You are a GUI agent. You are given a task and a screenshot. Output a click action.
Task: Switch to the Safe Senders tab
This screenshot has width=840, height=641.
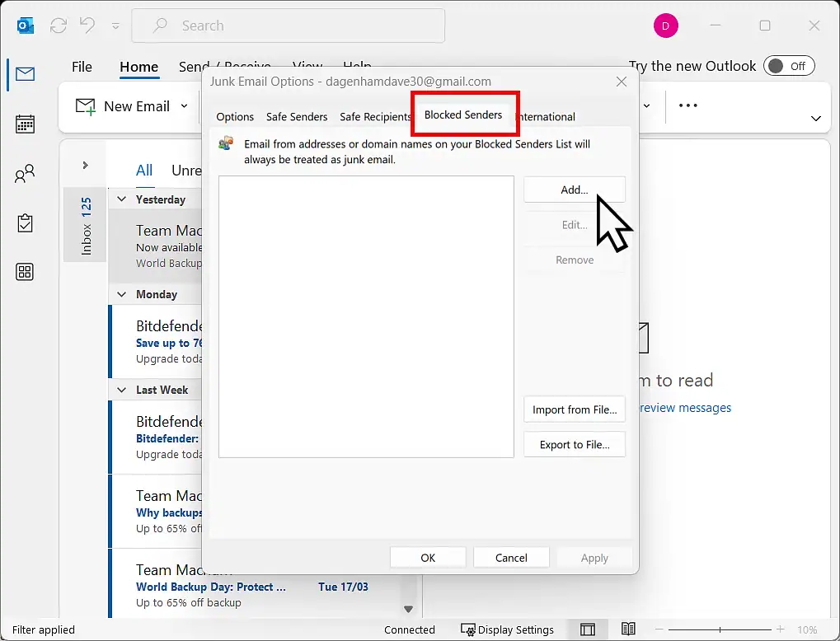tap(297, 116)
